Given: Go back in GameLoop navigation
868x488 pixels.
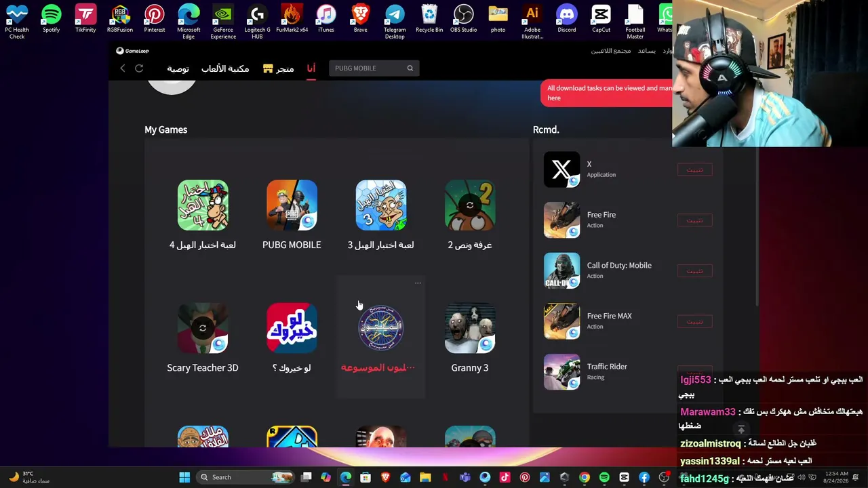Looking at the screenshot, I should click(123, 68).
